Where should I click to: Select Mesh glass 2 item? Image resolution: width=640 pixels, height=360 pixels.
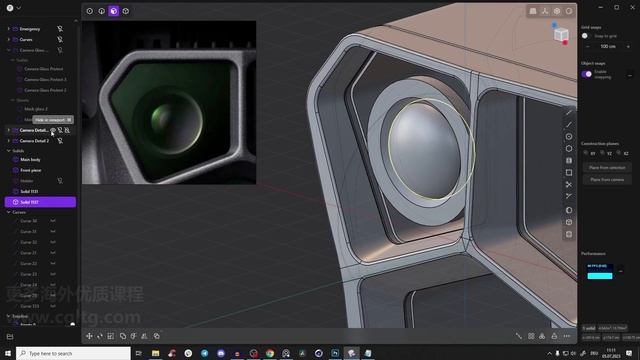point(36,109)
